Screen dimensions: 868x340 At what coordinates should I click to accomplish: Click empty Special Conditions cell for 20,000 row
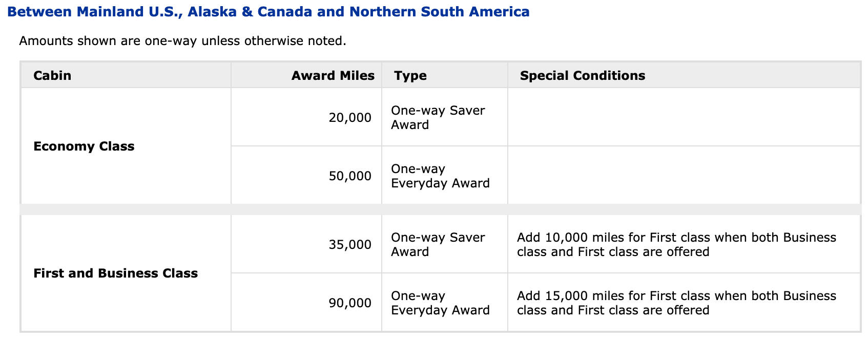click(684, 117)
